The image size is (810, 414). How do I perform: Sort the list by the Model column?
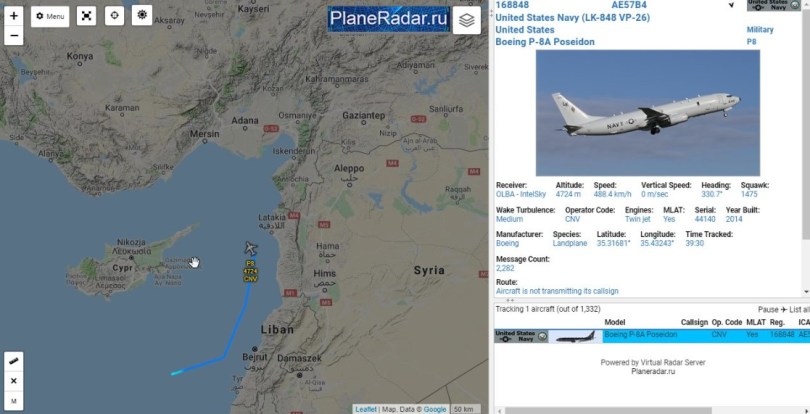click(615, 322)
